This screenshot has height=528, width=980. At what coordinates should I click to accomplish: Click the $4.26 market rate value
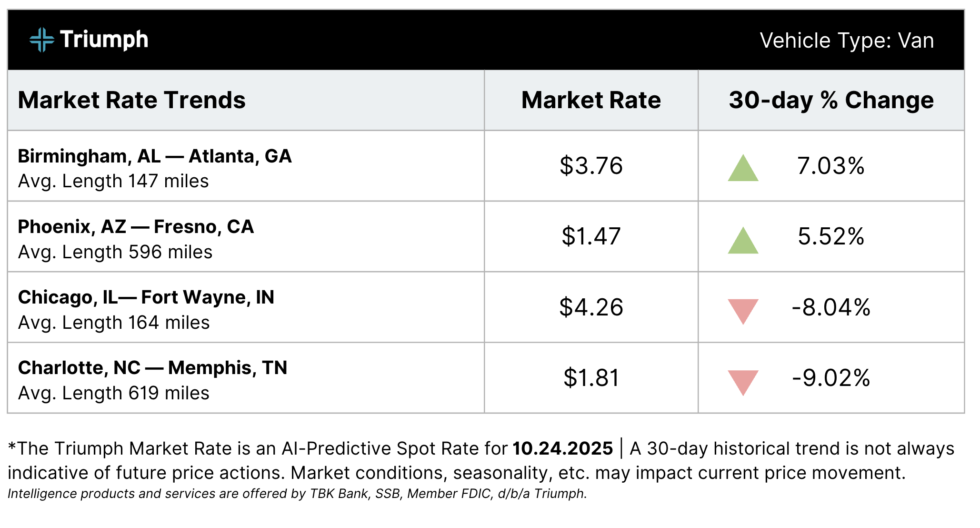[x=591, y=307]
